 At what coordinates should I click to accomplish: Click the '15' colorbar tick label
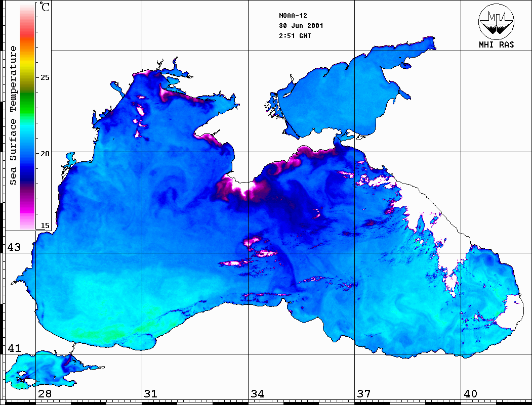pos(45,226)
